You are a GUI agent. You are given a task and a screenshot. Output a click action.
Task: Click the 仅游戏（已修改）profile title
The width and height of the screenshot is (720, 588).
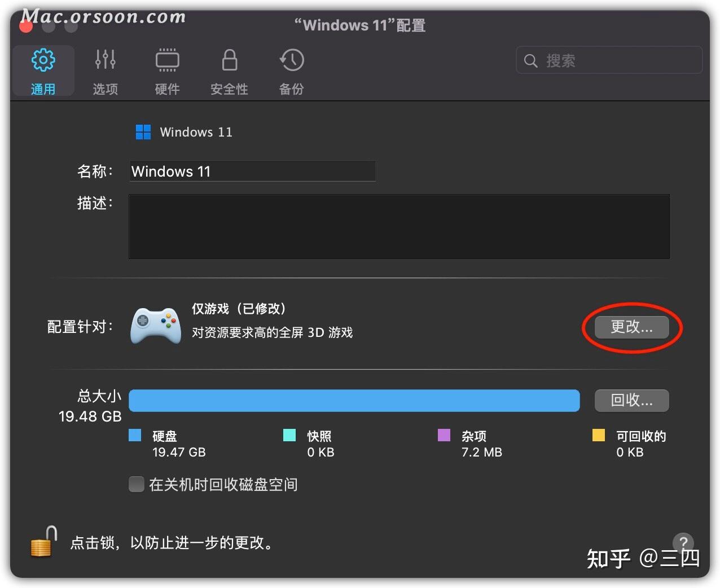coord(239,309)
